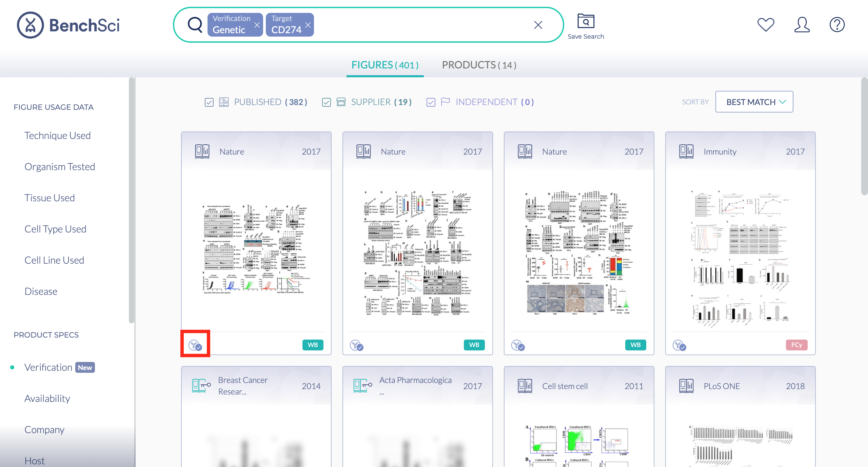Switch to the PRODUCTS (14) tab
The image size is (868, 467).
479,65
